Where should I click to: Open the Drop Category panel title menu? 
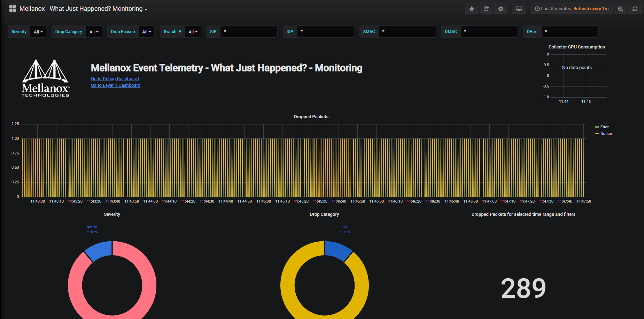324,214
